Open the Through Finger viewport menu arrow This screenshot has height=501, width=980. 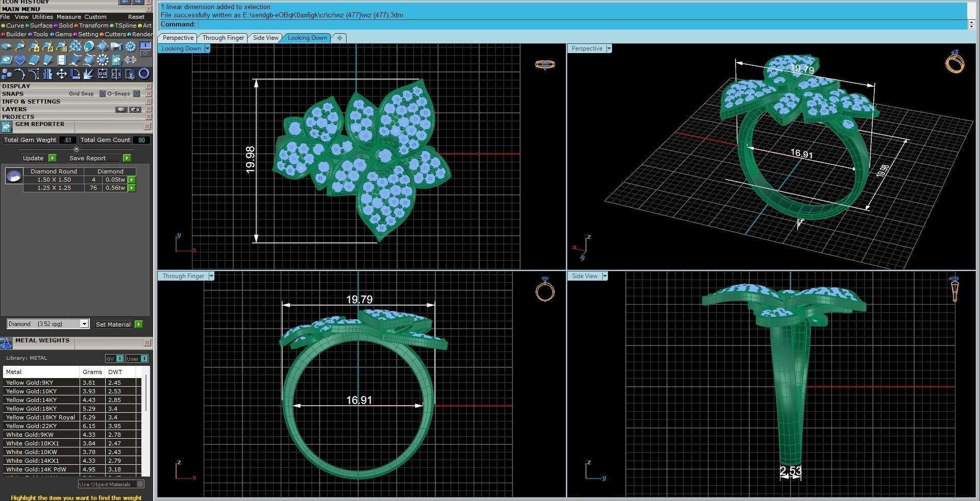(x=211, y=276)
